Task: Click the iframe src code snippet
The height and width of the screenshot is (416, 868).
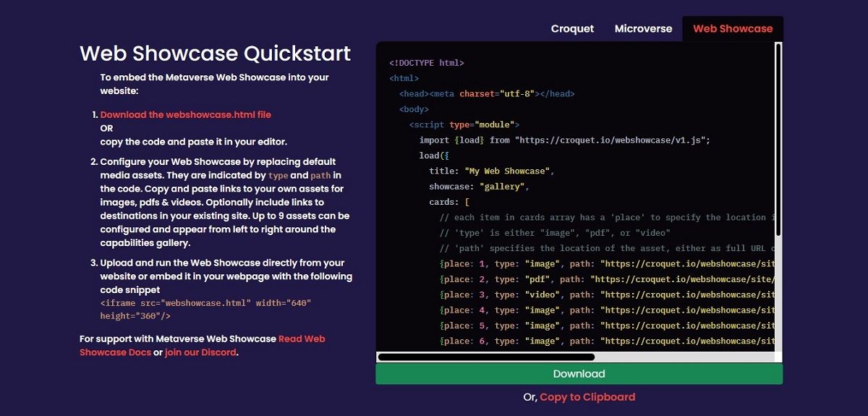Action: tap(206, 310)
